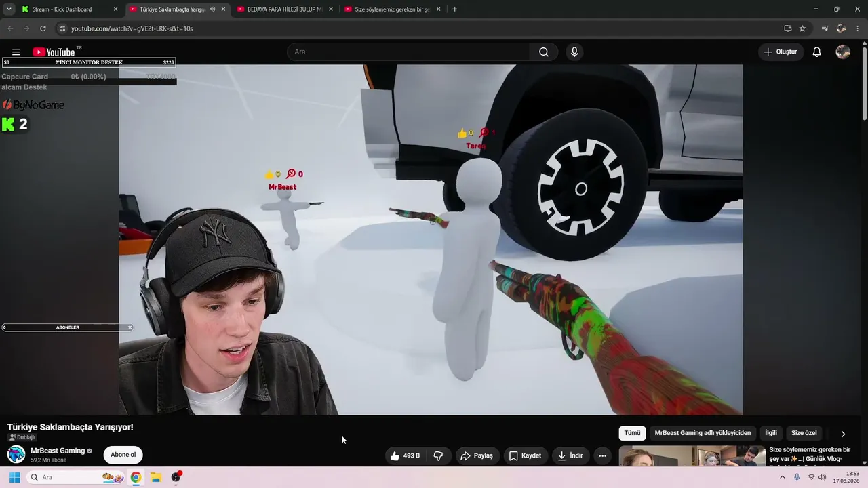Share the video via Paylaş

pyautogui.click(x=477, y=455)
